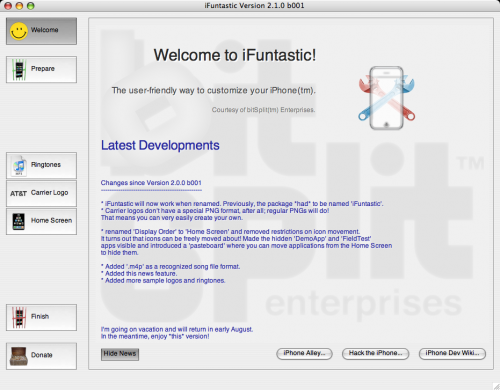This screenshot has width=500, height=390.
Task: Open the iPhone Dev Wiki button
Action: coord(452,353)
